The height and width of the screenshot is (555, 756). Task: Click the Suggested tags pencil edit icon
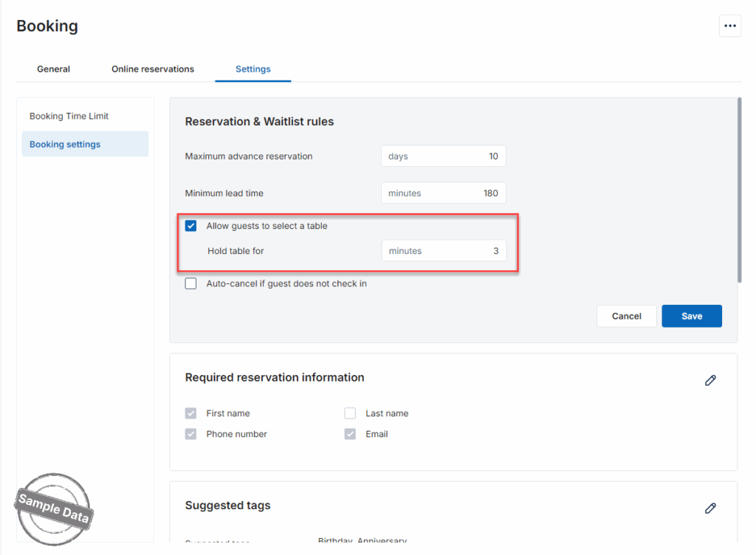710,508
